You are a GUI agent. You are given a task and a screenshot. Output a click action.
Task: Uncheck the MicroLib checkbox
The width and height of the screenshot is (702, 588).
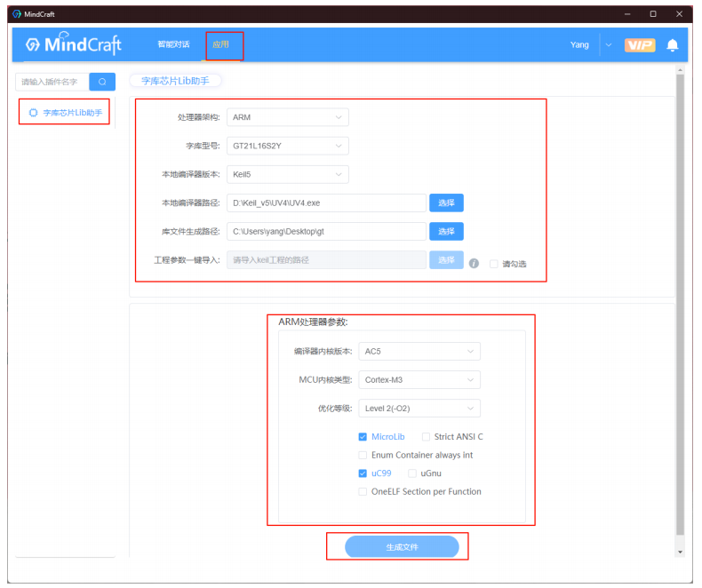click(363, 437)
